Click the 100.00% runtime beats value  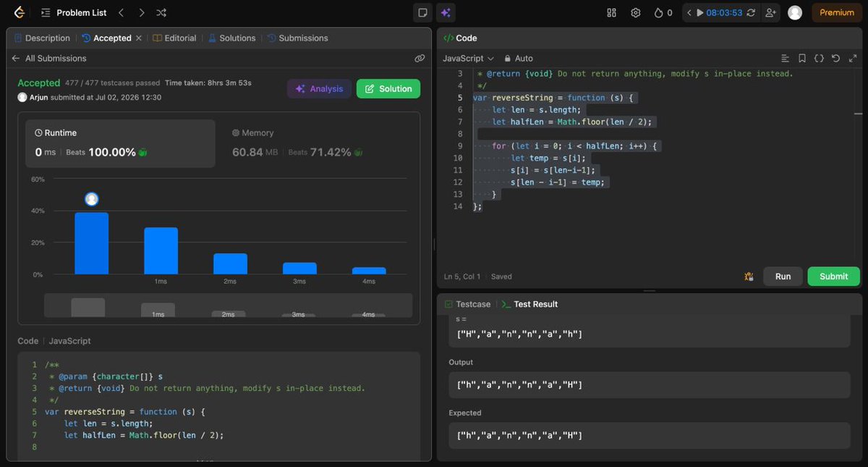tap(113, 152)
